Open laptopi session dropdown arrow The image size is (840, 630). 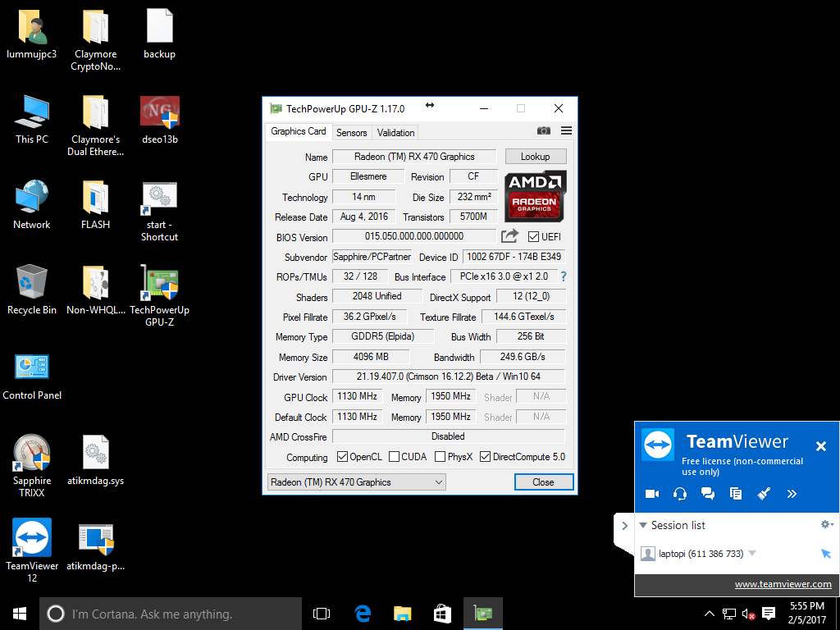pyautogui.click(x=752, y=554)
